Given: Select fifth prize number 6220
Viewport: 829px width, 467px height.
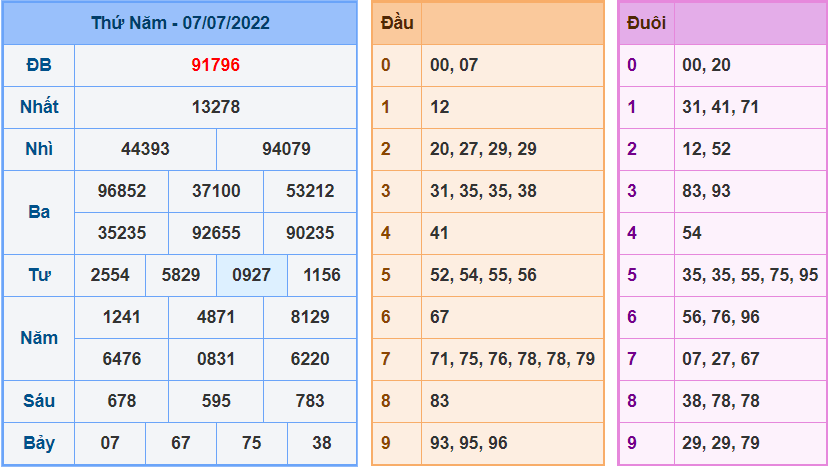Looking at the screenshot, I should (x=310, y=359).
